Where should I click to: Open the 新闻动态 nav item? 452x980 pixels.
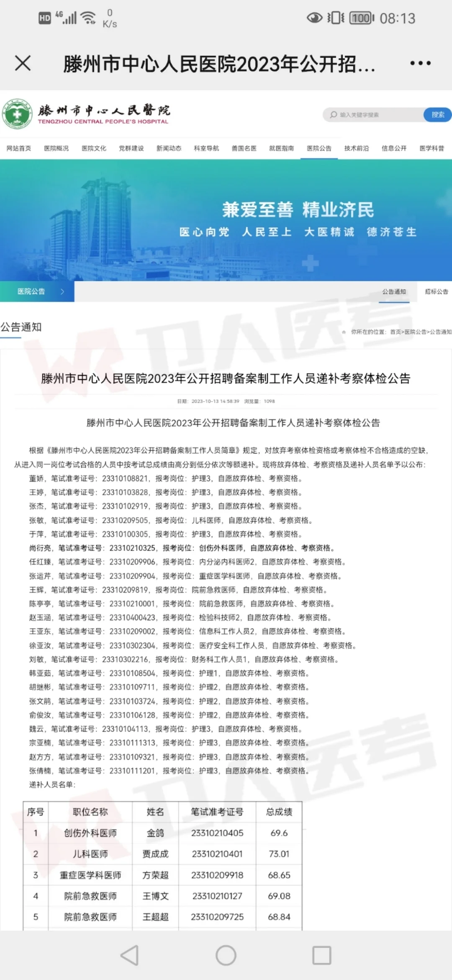[x=169, y=148]
